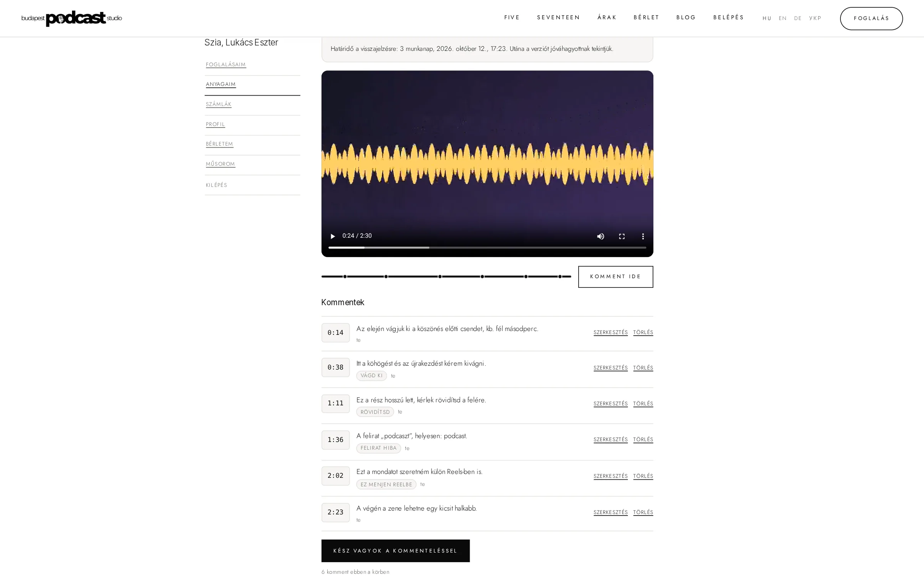Seek within the video progress bar

(487, 247)
